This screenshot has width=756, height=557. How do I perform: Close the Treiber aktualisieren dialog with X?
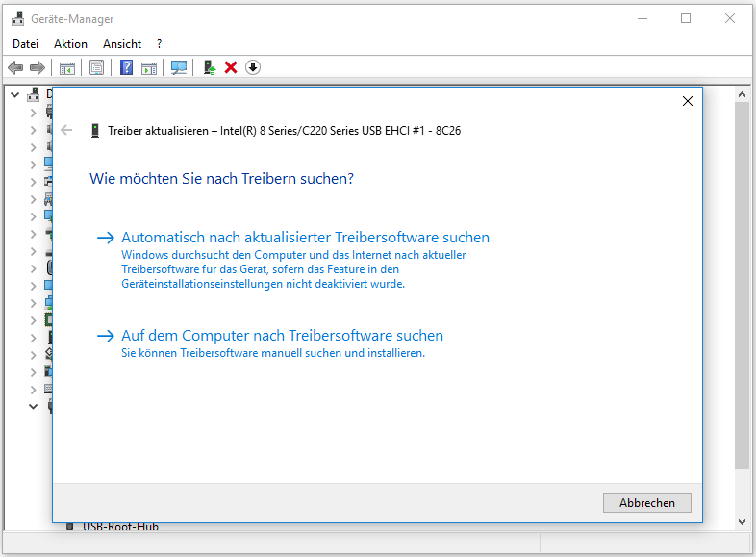click(688, 101)
